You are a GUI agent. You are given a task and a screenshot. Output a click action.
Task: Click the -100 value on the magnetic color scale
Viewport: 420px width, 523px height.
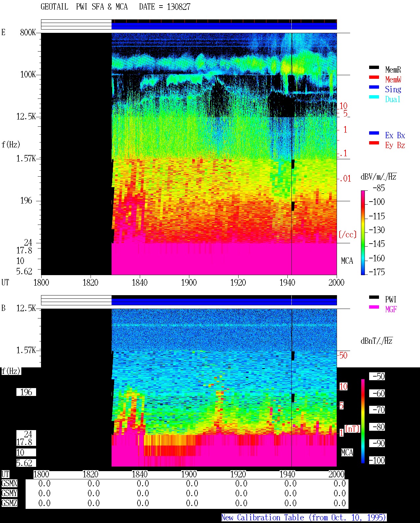(x=377, y=460)
